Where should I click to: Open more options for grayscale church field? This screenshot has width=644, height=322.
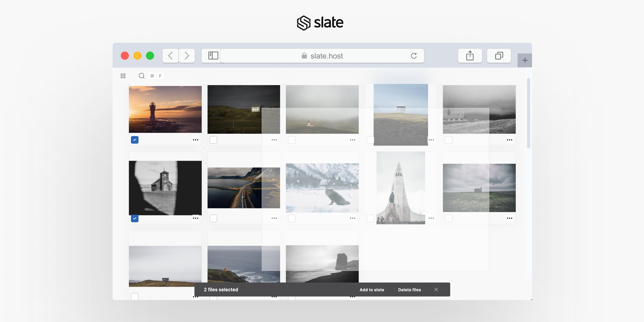pos(510,140)
